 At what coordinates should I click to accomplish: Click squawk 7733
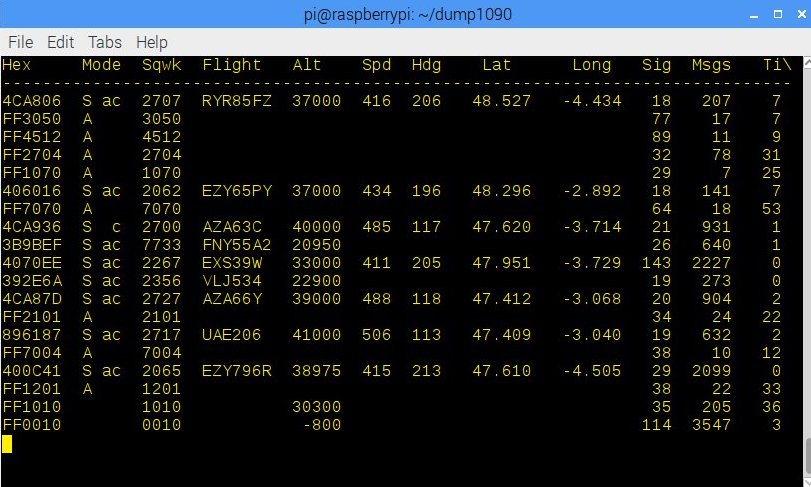(x=162, y=245)
